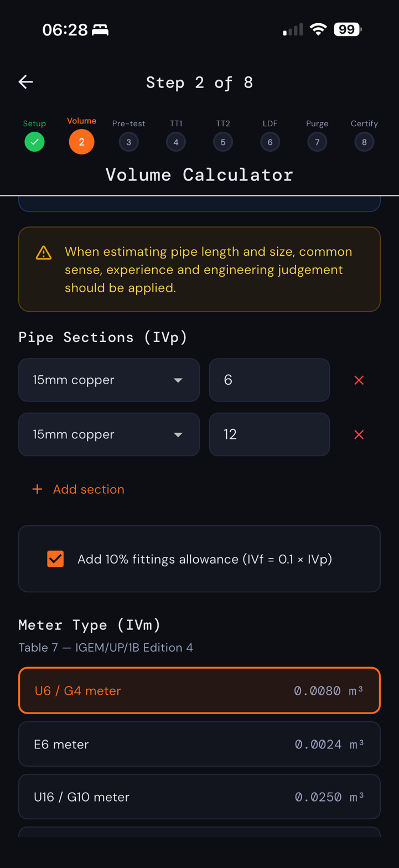Image resolution: width=399 pixels, height=868 pixels.
Task: Open the first 15mm copper pipe dropdown
Action: 108,380
